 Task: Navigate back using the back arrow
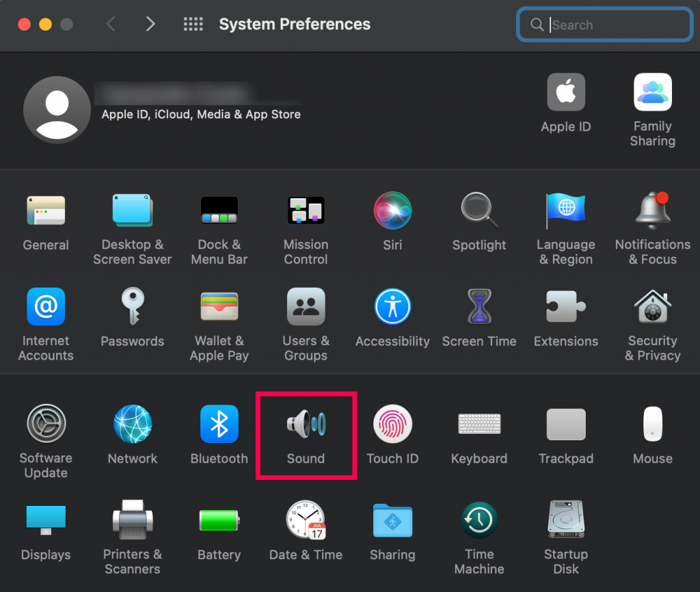[111, 24]
